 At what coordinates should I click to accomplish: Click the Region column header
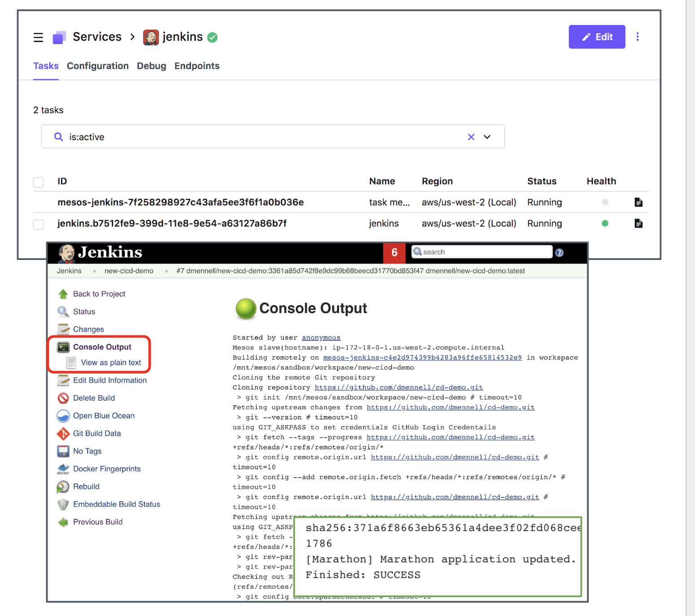(437, 181)
